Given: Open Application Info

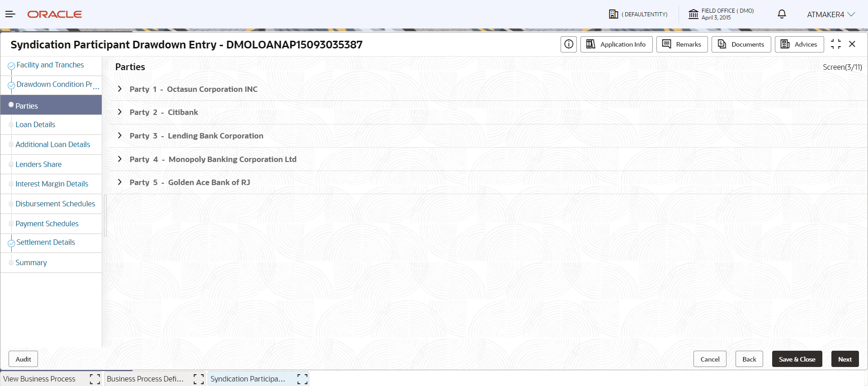Looking at the screenshot, I should pyautogui.click(x=616, y=44).
